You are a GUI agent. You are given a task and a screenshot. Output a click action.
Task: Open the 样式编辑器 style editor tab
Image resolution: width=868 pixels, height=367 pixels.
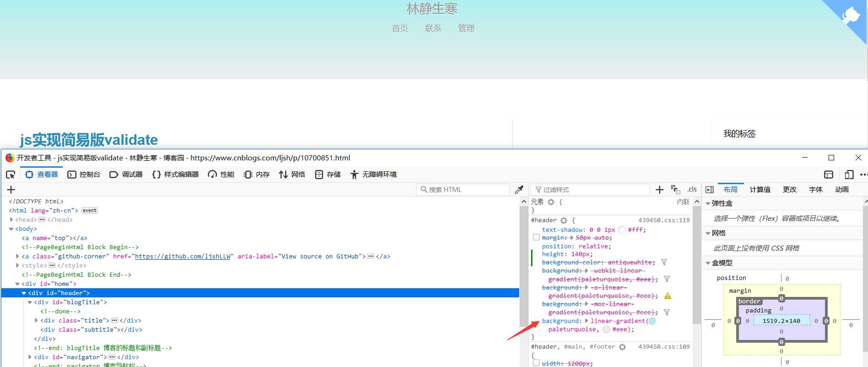click(176, 175)
